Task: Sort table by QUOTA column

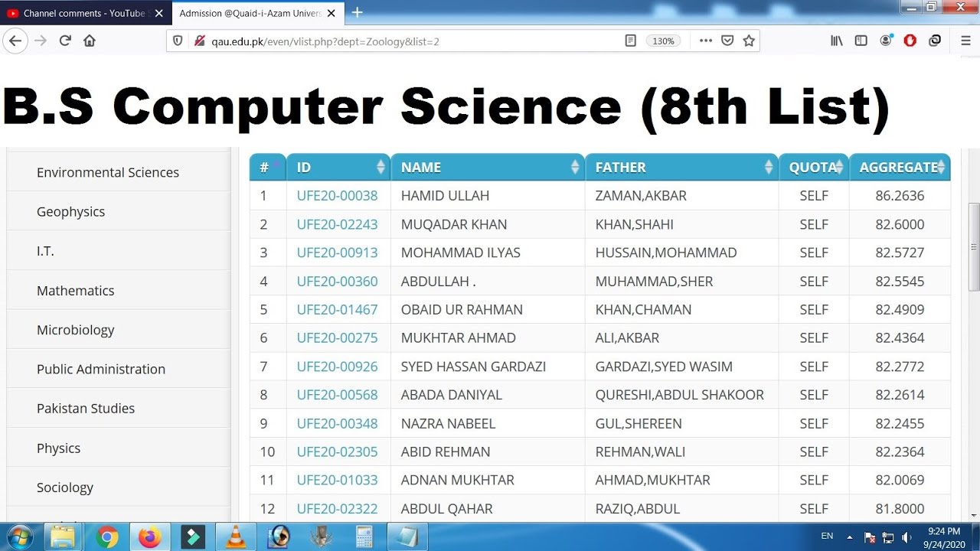Action: (x=814, y=167)
